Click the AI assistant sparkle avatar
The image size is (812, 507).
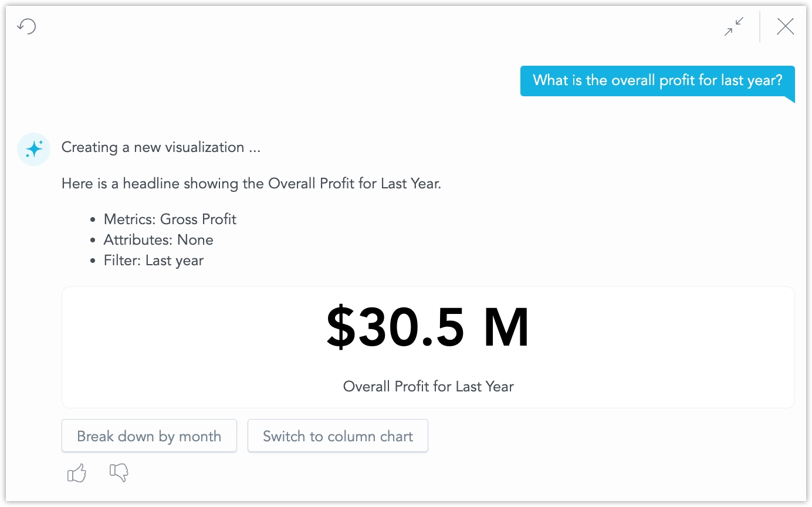tap(33, 149)
